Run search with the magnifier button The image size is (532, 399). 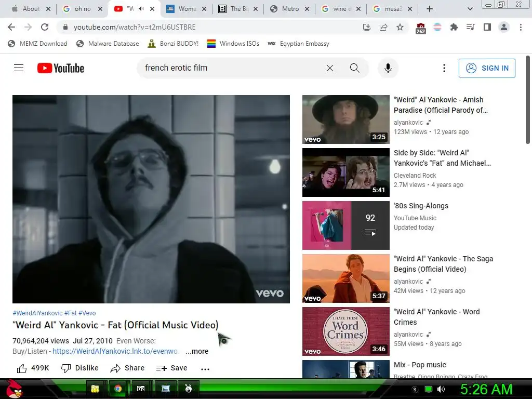pyautogui.click(x=354, y=68)
